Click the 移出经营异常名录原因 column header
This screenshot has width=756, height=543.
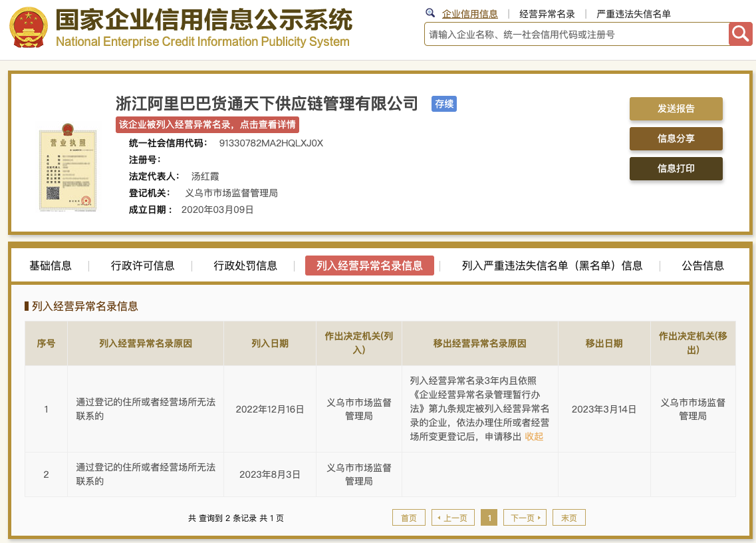click(480, 343)
